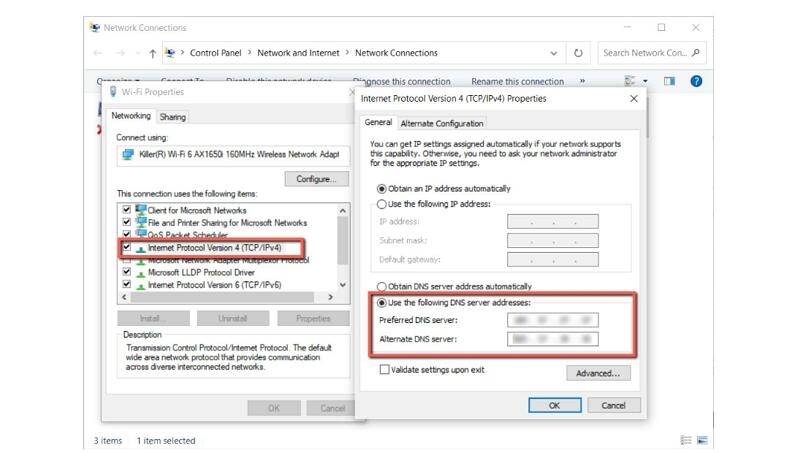Screen dimensions: 806x453
Task: Click the Up arrow navigation icon
Action: pos(152,53)
